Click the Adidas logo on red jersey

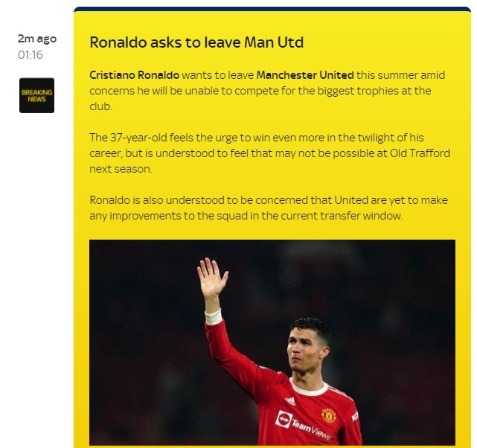coord(290,401)
